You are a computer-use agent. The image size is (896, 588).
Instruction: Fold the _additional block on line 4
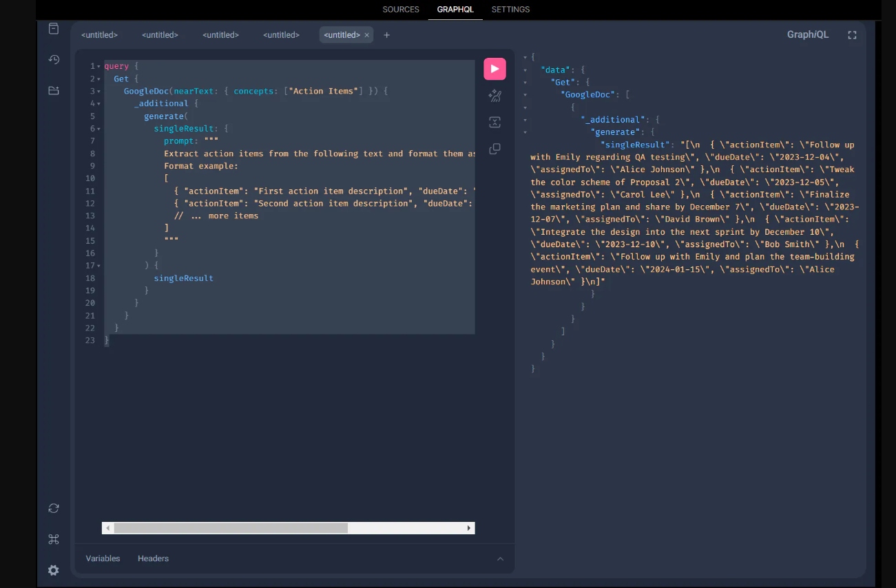point(99,103)
